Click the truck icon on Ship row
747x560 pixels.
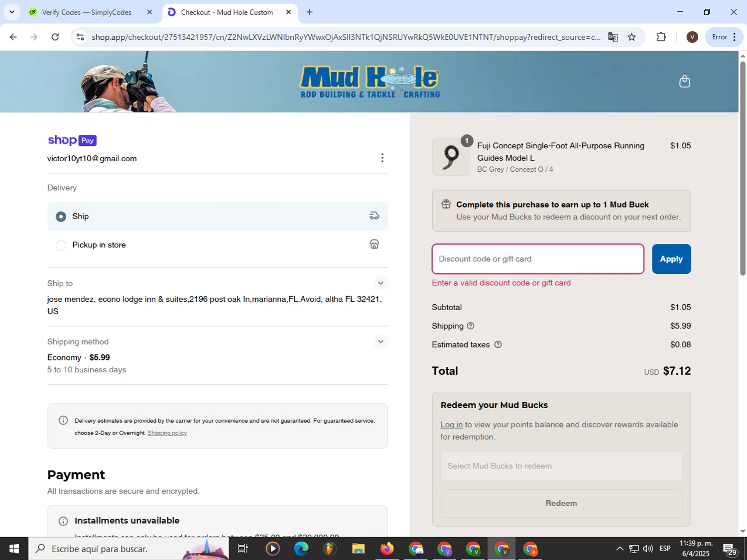coord(374,216)
